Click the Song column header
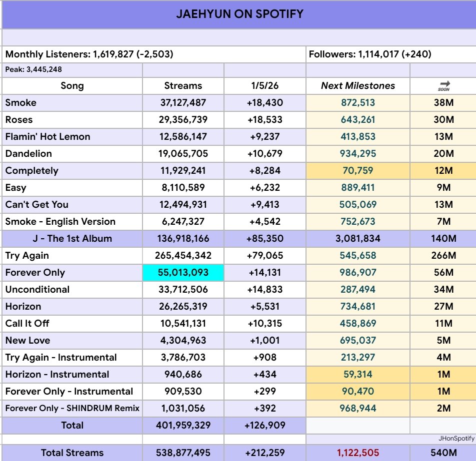Image resolution: width=476 pixels, height=461 pixels. point(72,86)
